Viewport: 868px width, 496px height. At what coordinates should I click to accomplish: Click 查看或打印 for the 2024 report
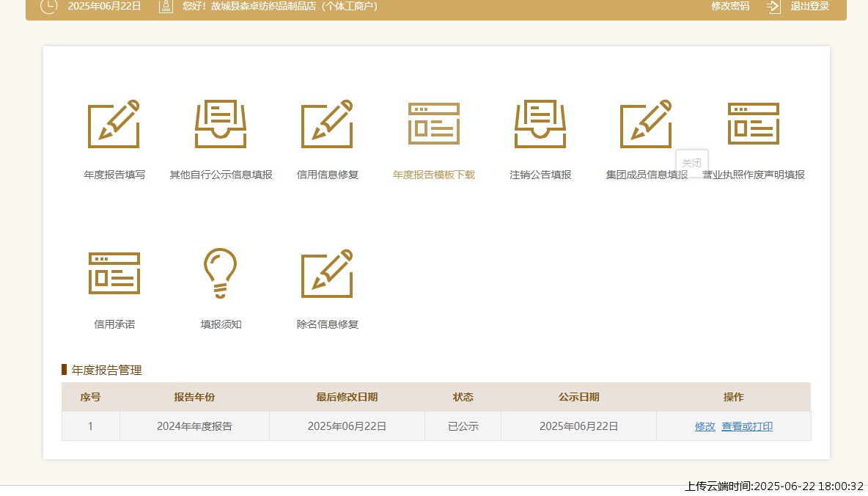[747, 426]
